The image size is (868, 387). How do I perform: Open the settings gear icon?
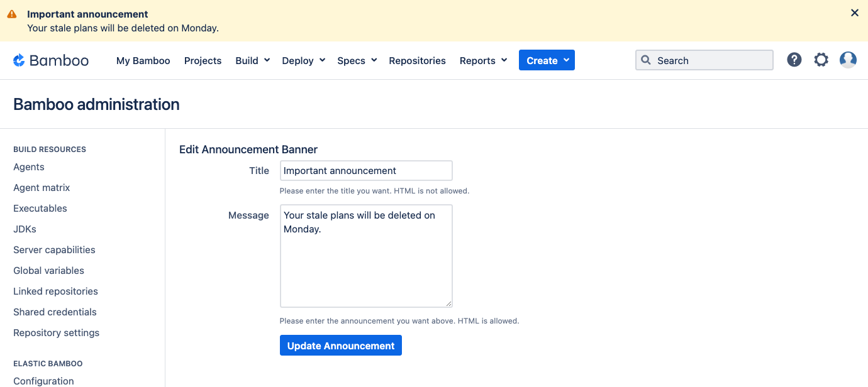pyautogui.click(x=821, y=60)
